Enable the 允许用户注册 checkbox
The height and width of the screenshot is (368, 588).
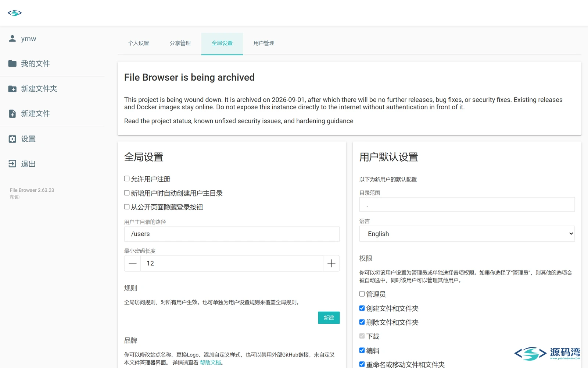point(127,178)
